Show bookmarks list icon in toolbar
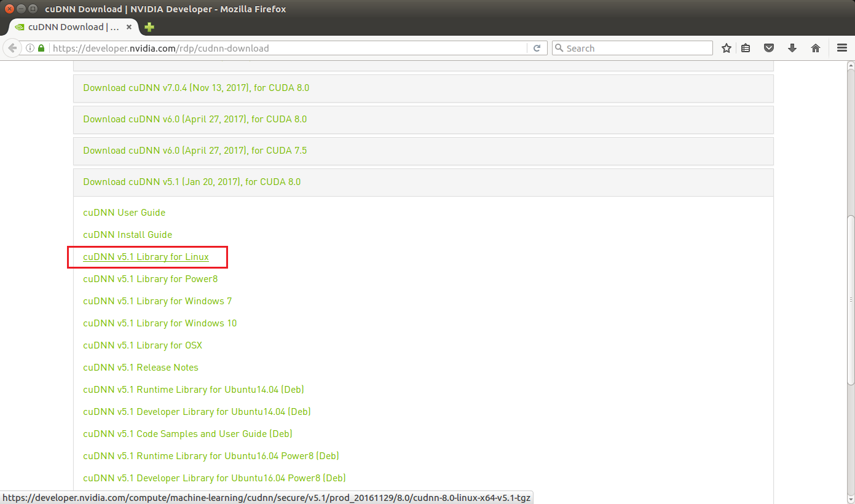This screenshot has width=855, height=504. 746,48
